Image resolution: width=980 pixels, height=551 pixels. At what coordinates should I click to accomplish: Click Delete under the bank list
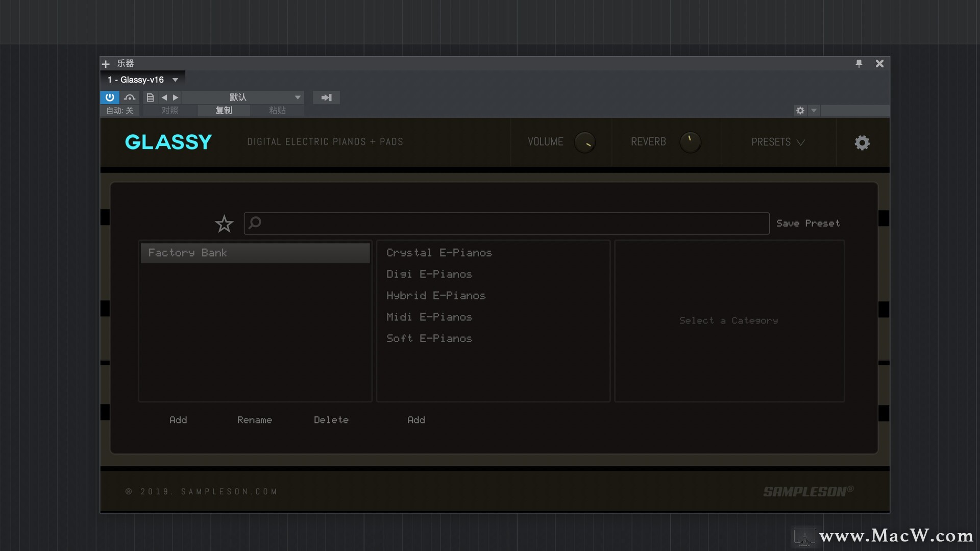tap(331, 420)
